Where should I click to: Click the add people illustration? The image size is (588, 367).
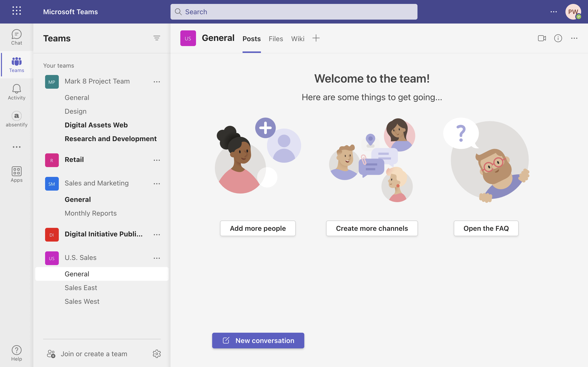click(258, 156)
